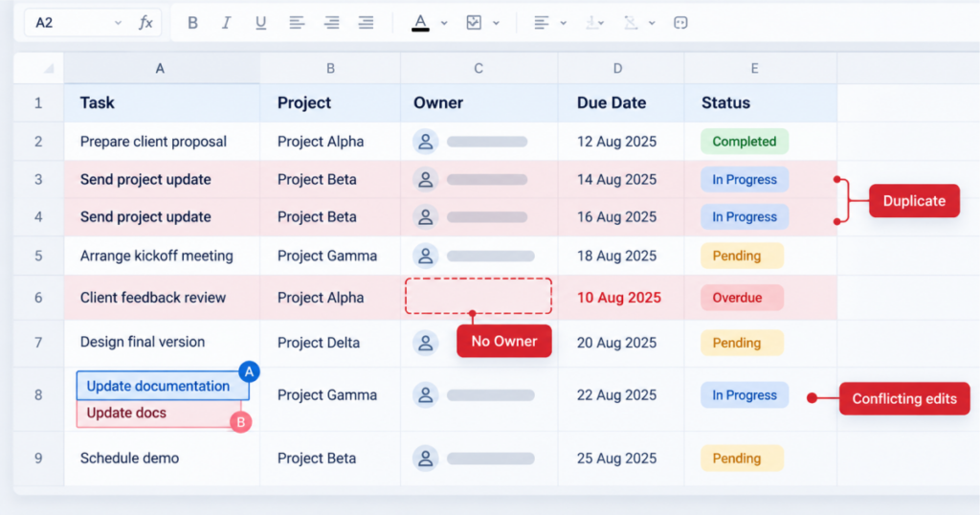Select the Owner header cell

tap(479, 102)
